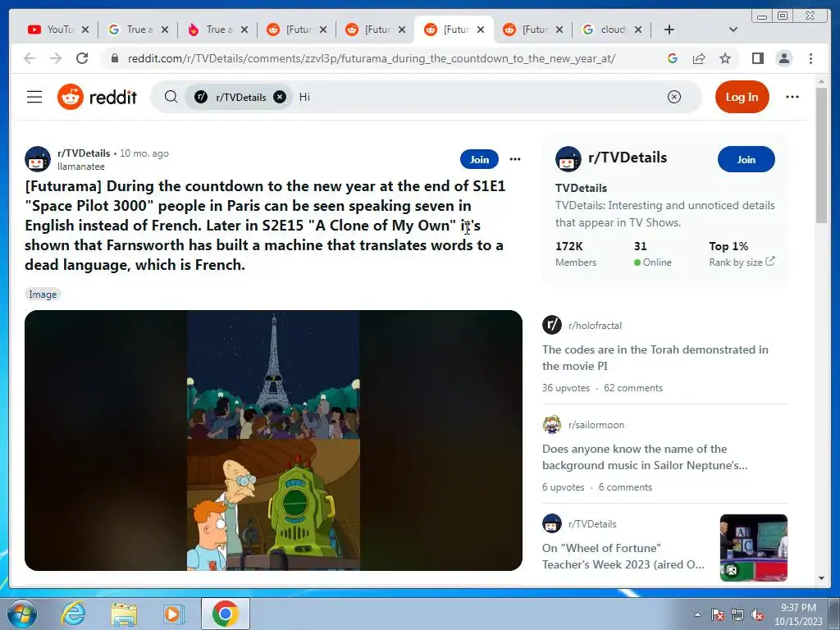The width and height of the screenshot is (840, 630).
Task: Go back with the browser back arrow
Action: click(30, 58)
